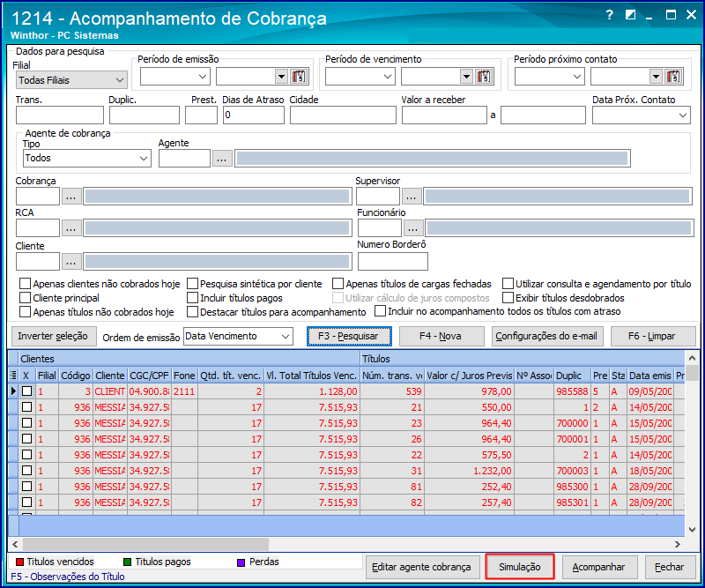This screenshot has height=588, width=705.
Task: Click F5 - Observações do Título link
Action: tap(68, 577)
